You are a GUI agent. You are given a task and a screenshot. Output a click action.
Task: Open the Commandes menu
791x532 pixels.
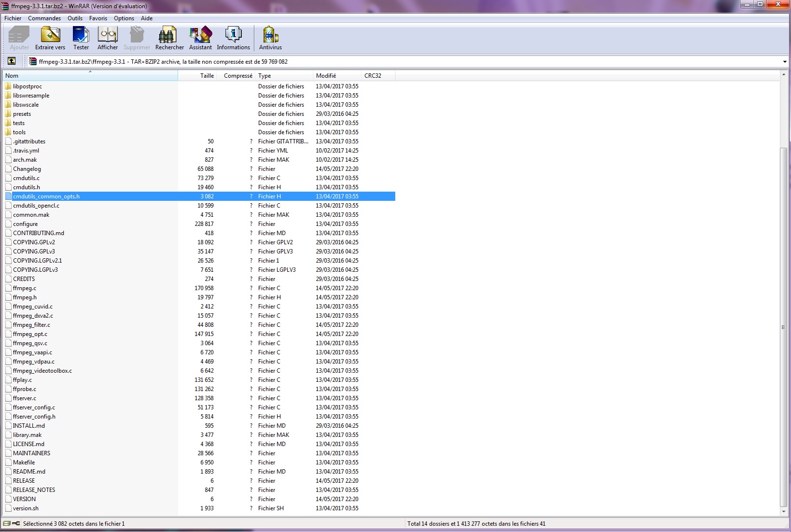pyautogui.click(x=44, y=18)
